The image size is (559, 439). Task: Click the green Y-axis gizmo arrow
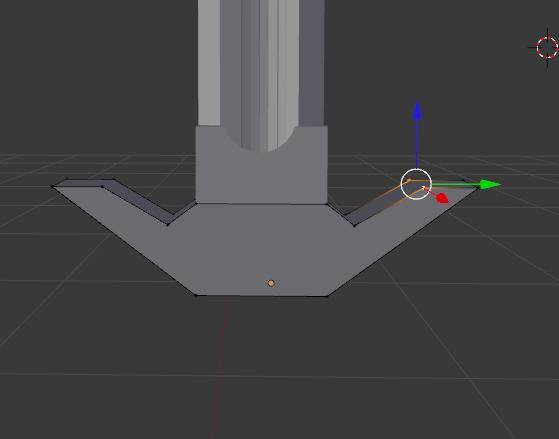coord(491,184)
